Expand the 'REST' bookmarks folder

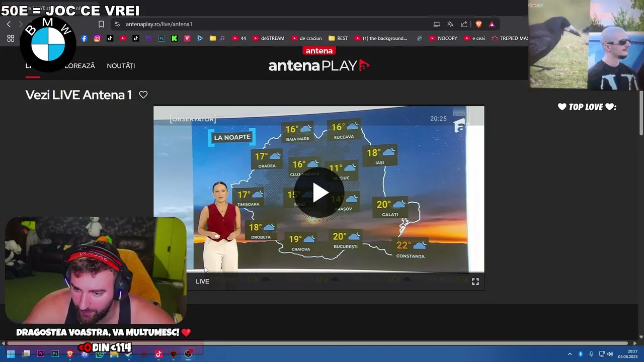tap(338, 38)
